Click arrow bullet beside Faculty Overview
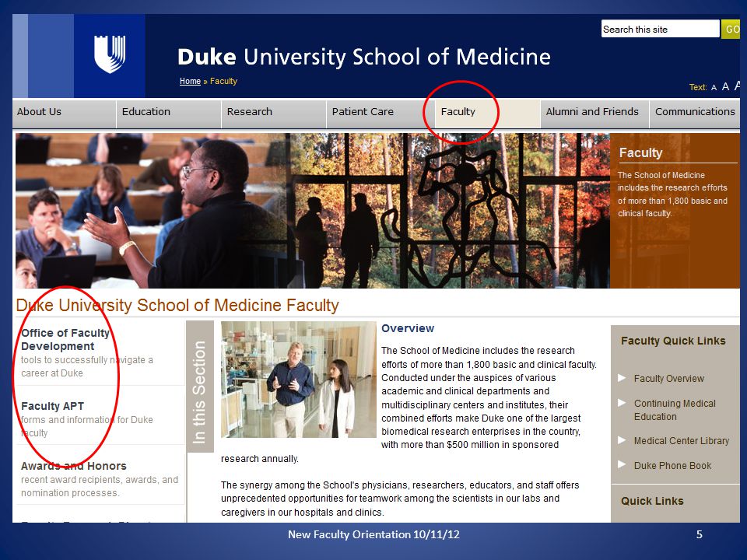This screenshot has width=747, height=560. coord(622,378)
